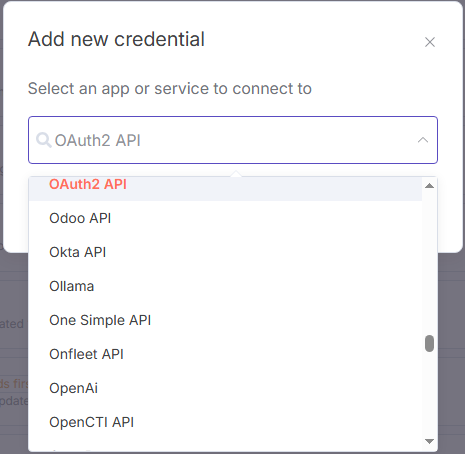Click the magnifying glass search icon

click(x=43, y=140)
